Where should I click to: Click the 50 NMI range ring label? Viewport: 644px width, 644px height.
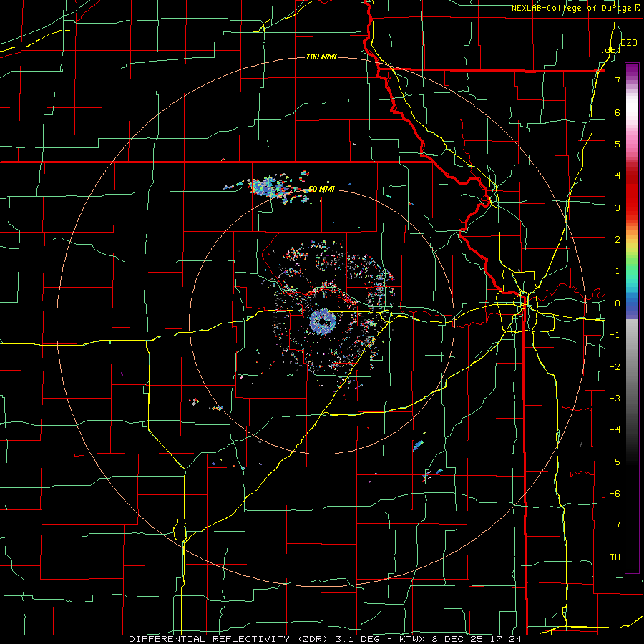coord(321,189)
